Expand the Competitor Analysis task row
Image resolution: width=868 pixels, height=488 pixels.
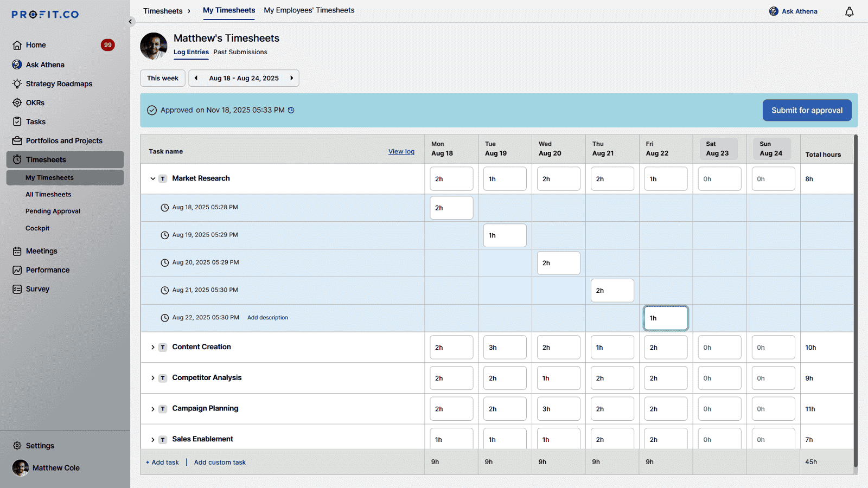(x=153, y=378)
